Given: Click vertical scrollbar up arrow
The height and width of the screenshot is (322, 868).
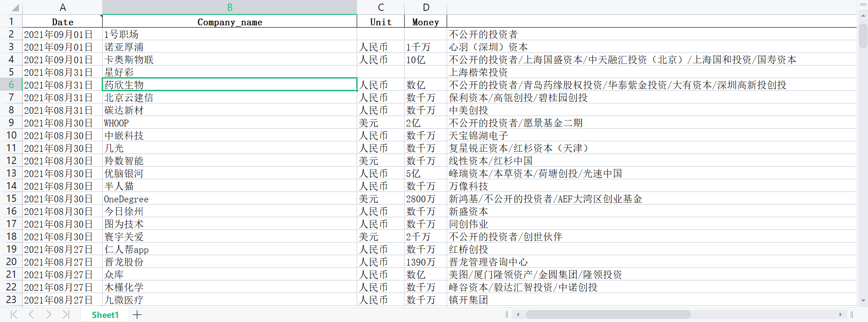Looking at the screenshot, I should click(863, 15).
